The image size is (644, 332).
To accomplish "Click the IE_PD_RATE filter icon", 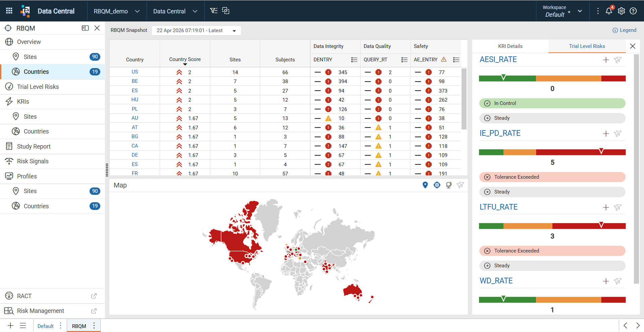I will point(618,134).
